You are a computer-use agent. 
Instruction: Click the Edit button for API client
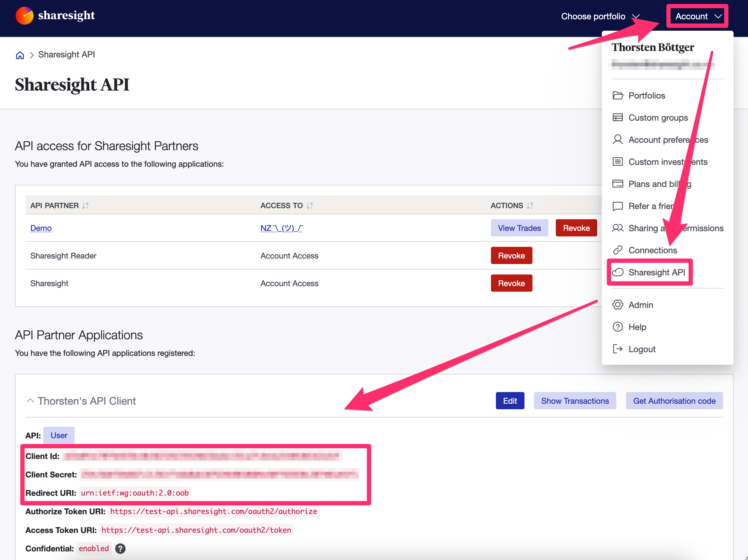(x=510, y=401)
